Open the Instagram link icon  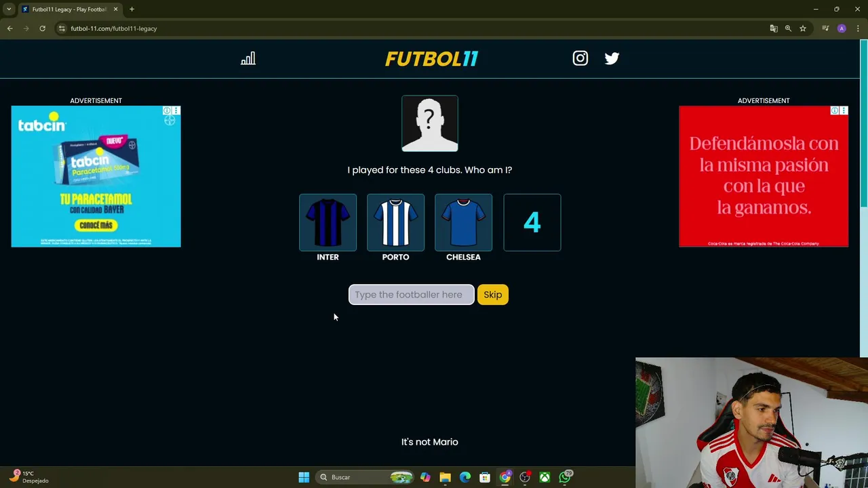[x=580, y=58]
